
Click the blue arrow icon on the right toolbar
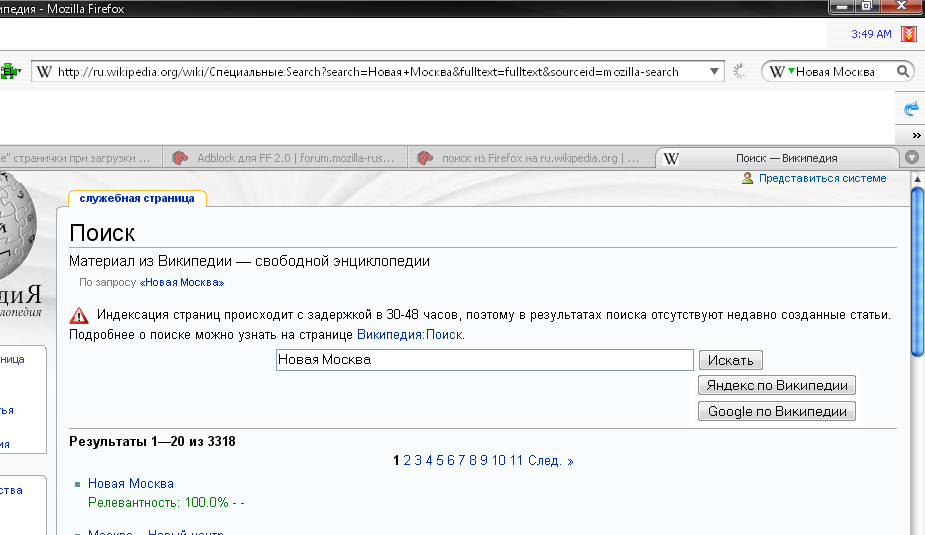pyautogui.click(x=911, y=109)
